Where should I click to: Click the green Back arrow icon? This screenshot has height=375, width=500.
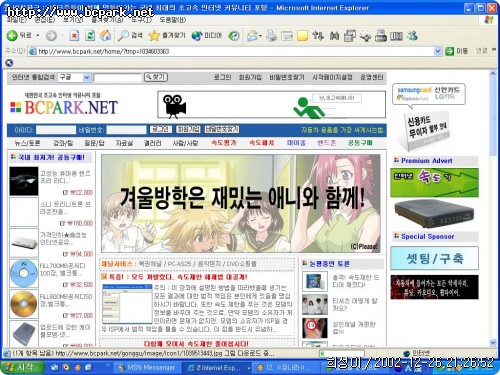tap(12, 36)
